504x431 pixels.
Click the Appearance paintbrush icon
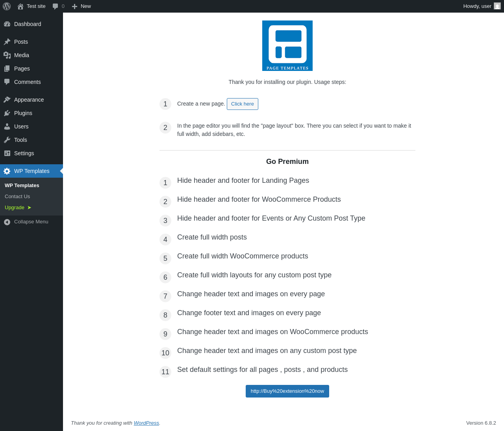[7, 100]
